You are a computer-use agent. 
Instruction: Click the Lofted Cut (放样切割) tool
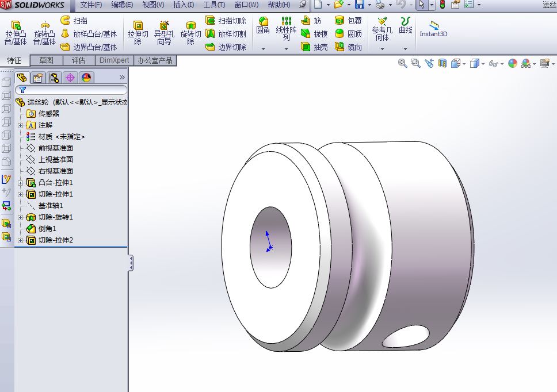(226, 34)
